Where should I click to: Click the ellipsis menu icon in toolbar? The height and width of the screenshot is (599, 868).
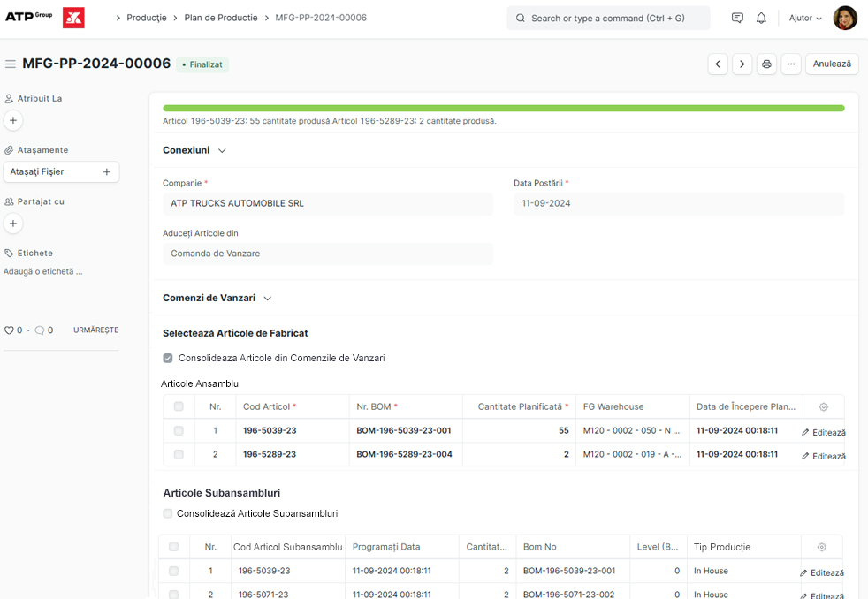point(790,64)
